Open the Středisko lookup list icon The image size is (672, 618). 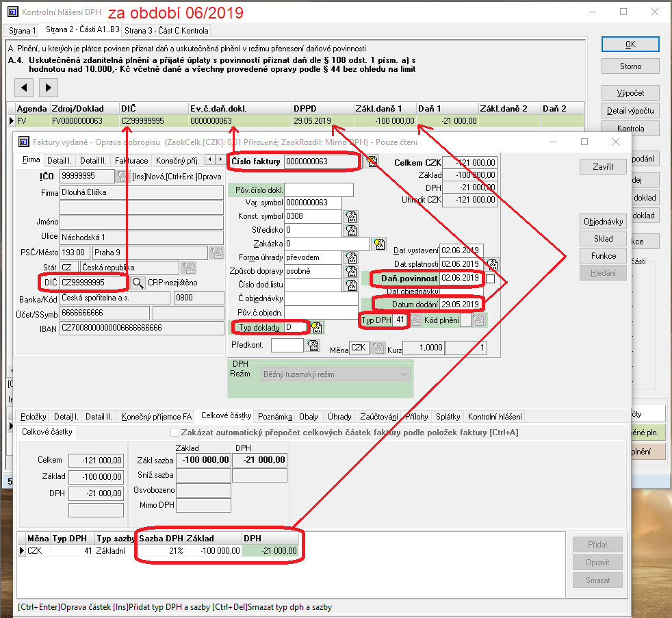coord(351,230)
